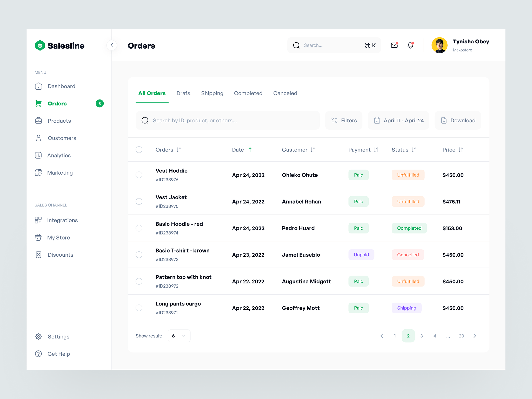532x399 pixels.
Task: Toggle the checkbox for Vest Jacket order
Action: [x=139, y=202]
